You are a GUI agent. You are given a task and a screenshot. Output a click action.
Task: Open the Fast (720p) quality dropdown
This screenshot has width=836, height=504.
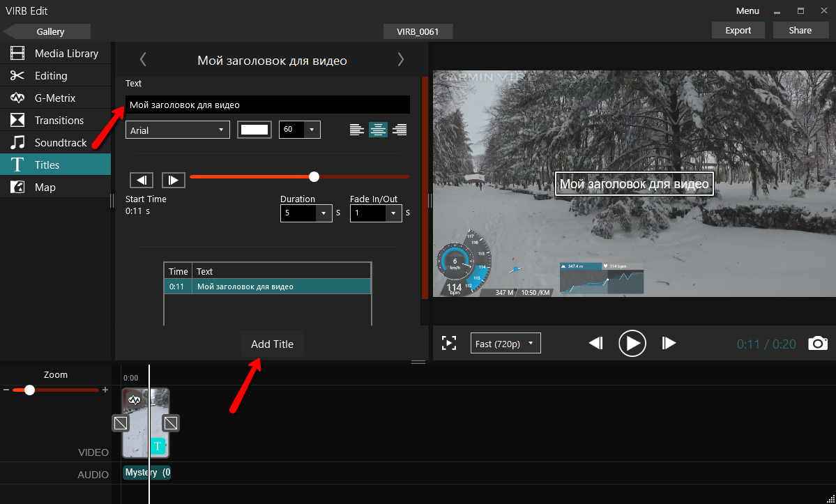point(506,343)
